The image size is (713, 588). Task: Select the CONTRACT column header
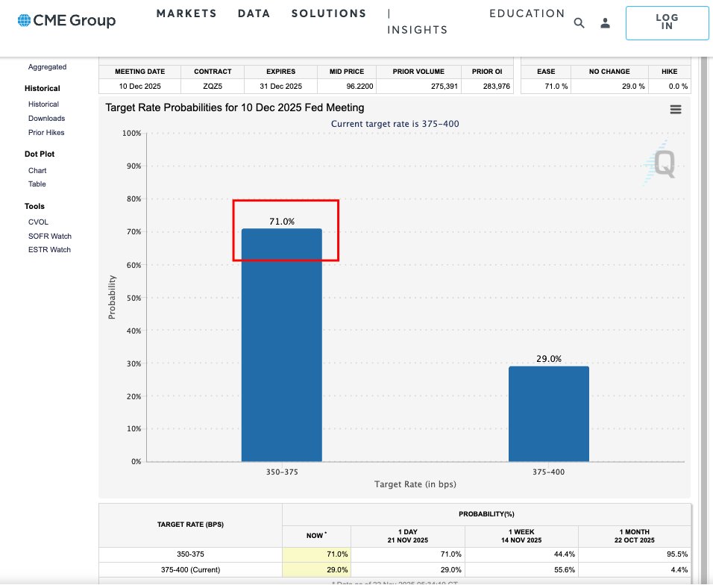click(213, 72)
